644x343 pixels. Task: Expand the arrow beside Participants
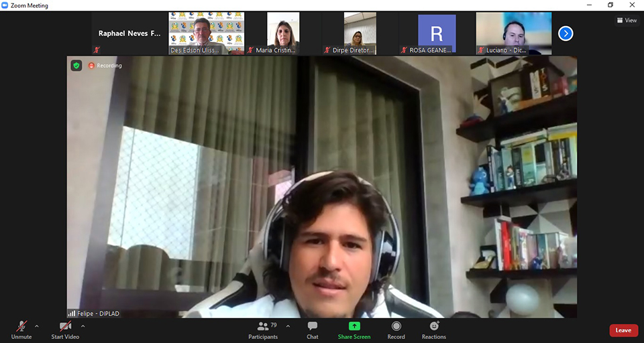288,326
